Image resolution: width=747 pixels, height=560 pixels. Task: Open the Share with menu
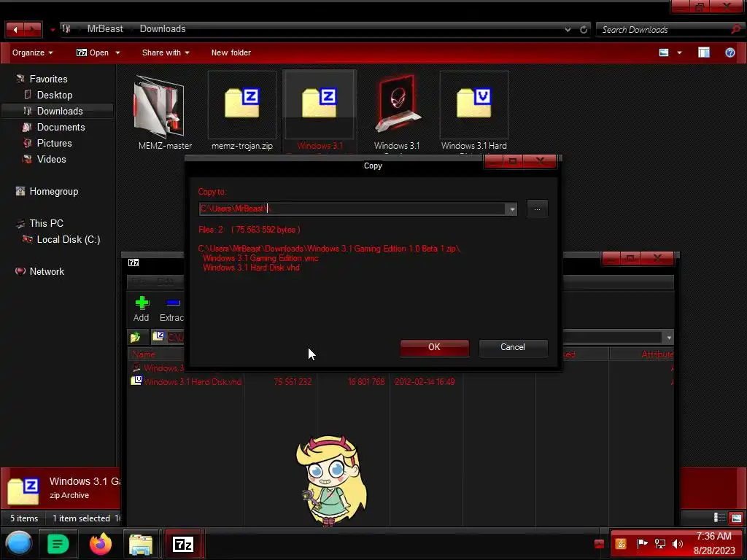(166, 52)
